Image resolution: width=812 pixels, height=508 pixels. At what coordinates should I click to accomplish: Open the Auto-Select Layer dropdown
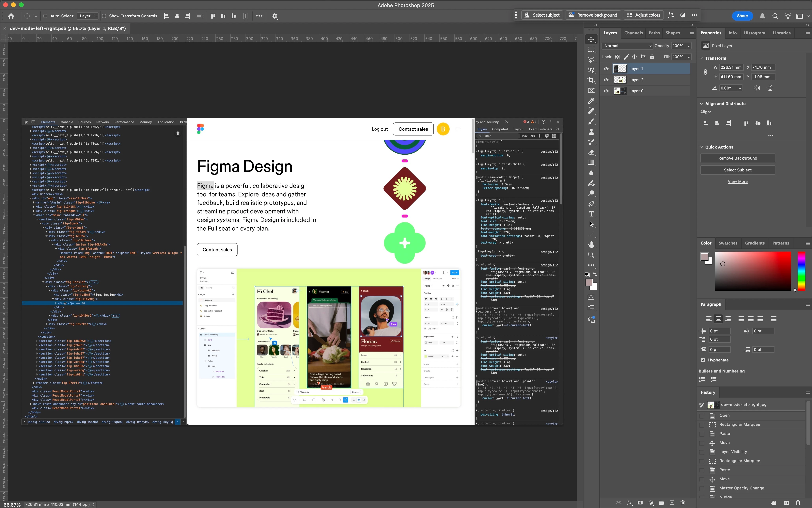coord(88,16)
